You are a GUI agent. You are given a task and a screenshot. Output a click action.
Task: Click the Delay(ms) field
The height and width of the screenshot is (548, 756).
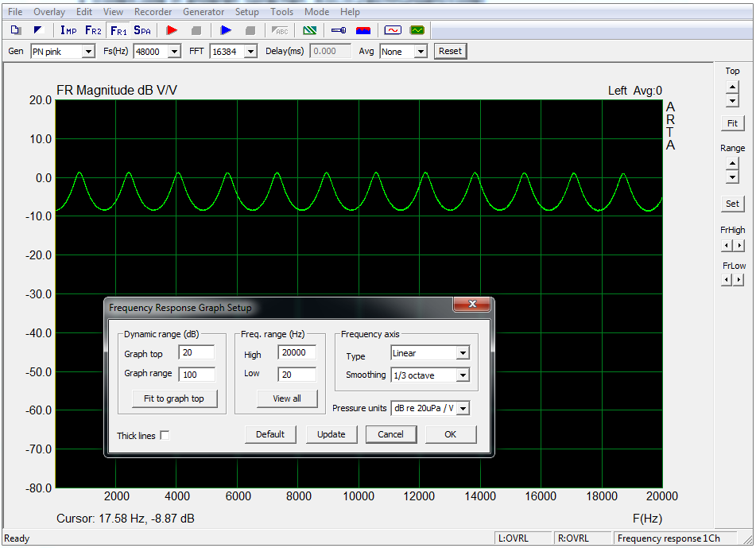[x=330, y=51]
